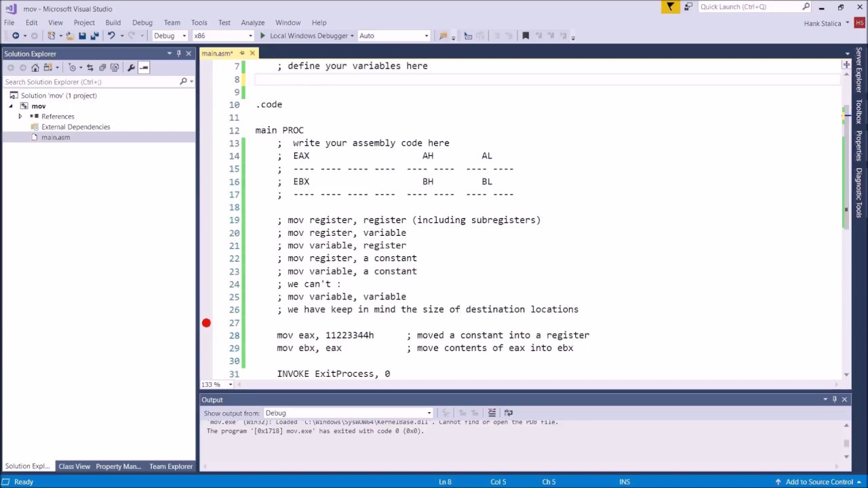
Task: Expand the References node
Action: point(20,117)
